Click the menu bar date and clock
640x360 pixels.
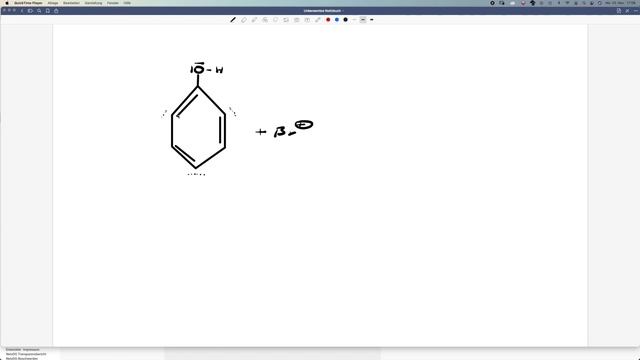click(x=620, y=3)
